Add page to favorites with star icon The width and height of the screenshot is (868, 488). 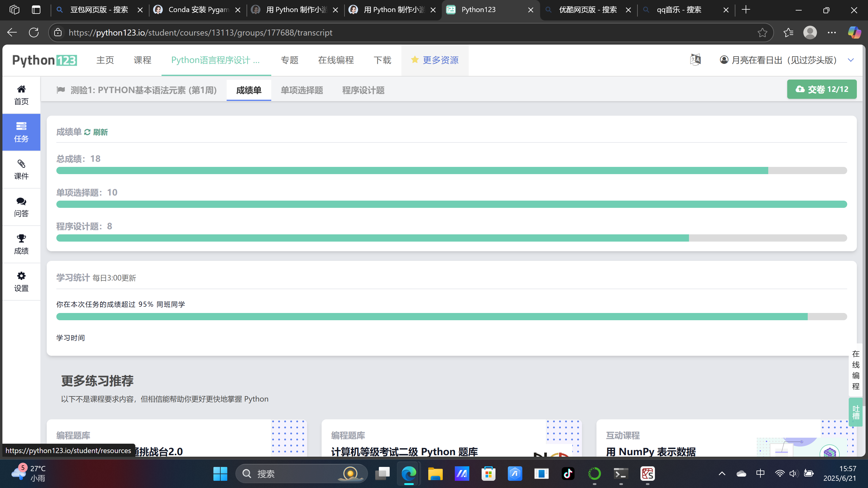tap(762, 33)
